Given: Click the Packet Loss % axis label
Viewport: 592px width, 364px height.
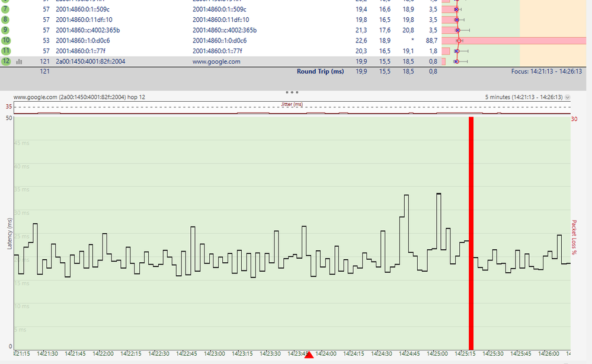Looking at the screenshot, I should [x=574, y=237].
